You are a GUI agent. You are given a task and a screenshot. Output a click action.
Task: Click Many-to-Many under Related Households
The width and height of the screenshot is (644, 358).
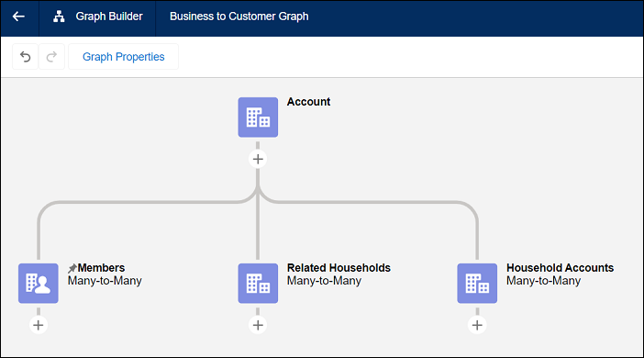tap(324, 281)
